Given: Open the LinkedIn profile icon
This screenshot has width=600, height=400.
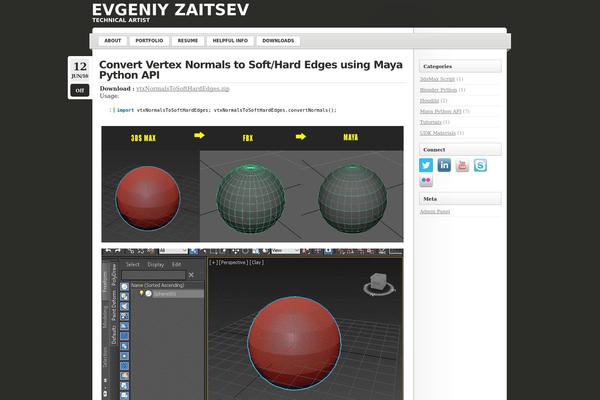Looking at the screenshot, I should coord(444,165).
